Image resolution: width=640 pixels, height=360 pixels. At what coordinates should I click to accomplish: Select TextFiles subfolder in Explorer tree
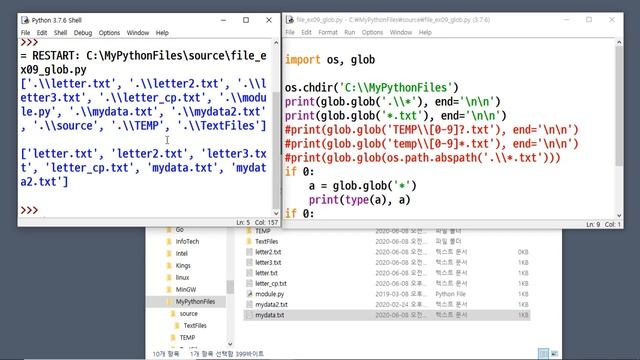pos(195,326)
